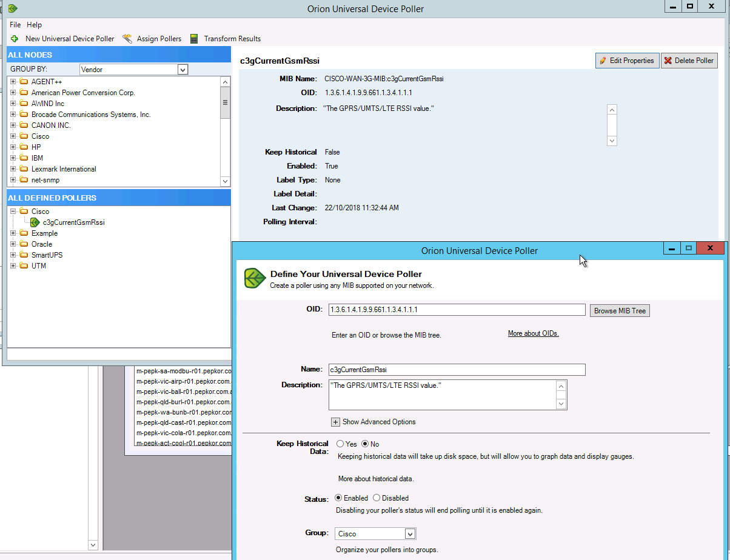
Task: Select m-pepk-vic-cola-r01 node in background window
Action: [x=184, y=433]
